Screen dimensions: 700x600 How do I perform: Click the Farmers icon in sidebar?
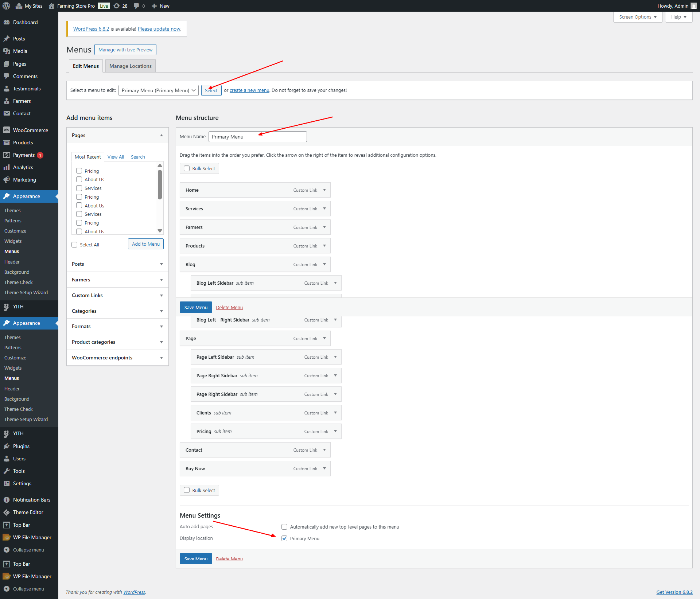(7, 101)
